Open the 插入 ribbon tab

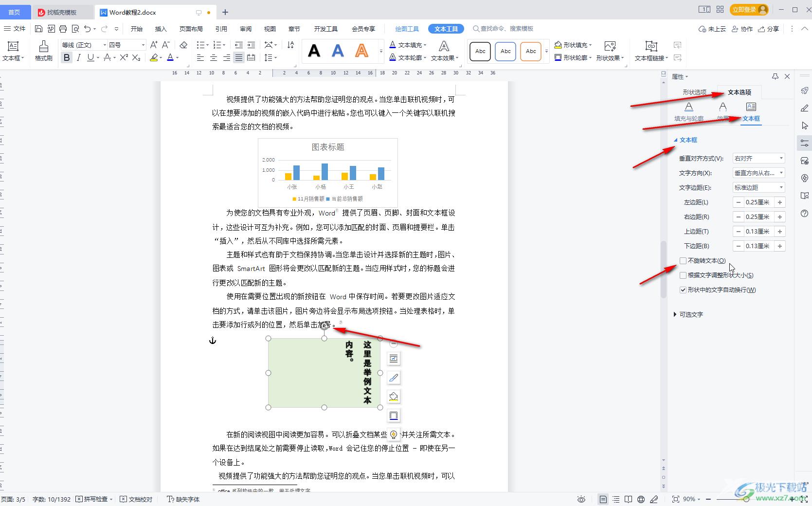click(x=161, y=29)
